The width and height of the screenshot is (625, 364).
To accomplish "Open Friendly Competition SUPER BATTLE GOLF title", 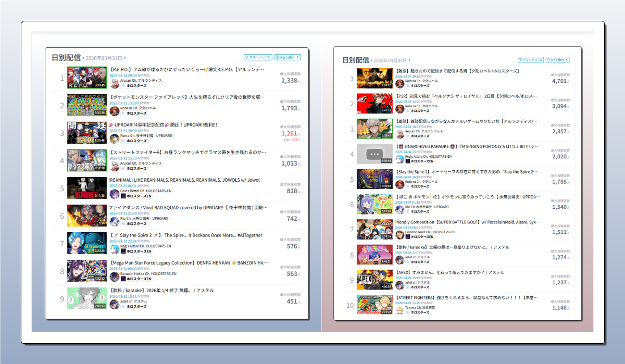I will pos(467,222).
